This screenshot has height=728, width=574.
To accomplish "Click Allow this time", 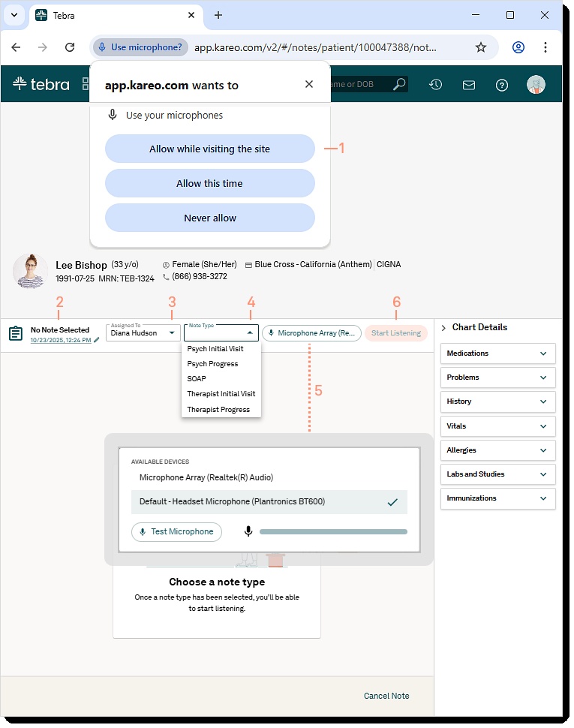I will [x=210, y=183].
